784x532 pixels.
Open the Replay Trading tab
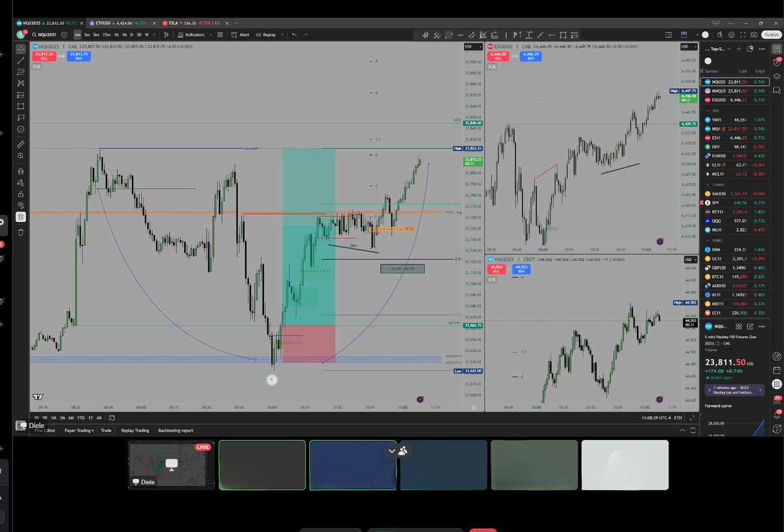(135, 430)
